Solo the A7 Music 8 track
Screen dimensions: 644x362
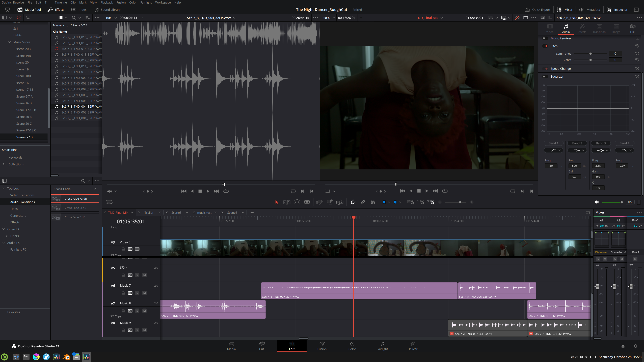pos(137,311)
